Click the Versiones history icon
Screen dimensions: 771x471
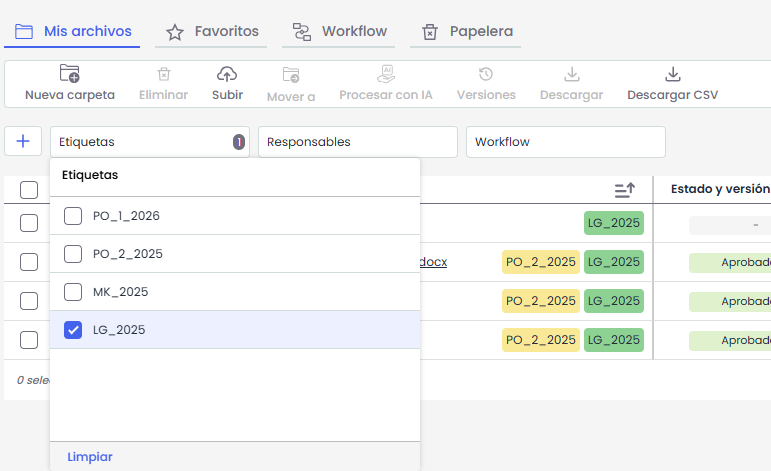coord(486,74)
